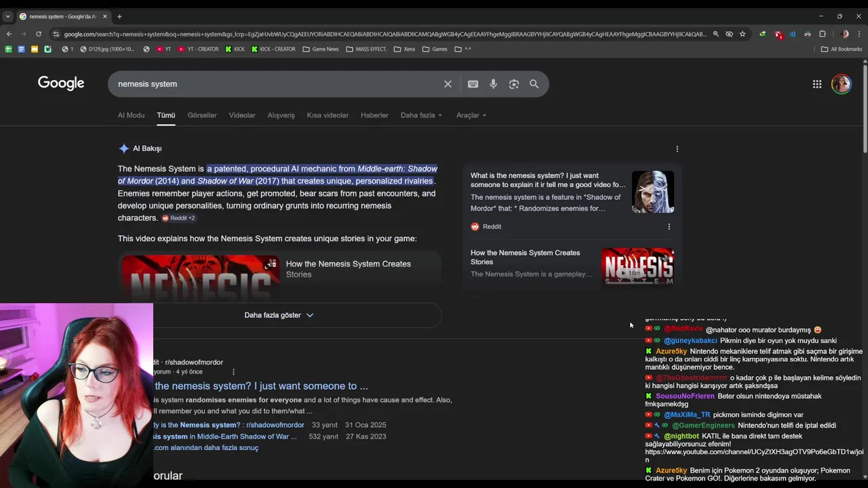
Task: Click the page vertical scrollbar
Action: pos(865,108)
